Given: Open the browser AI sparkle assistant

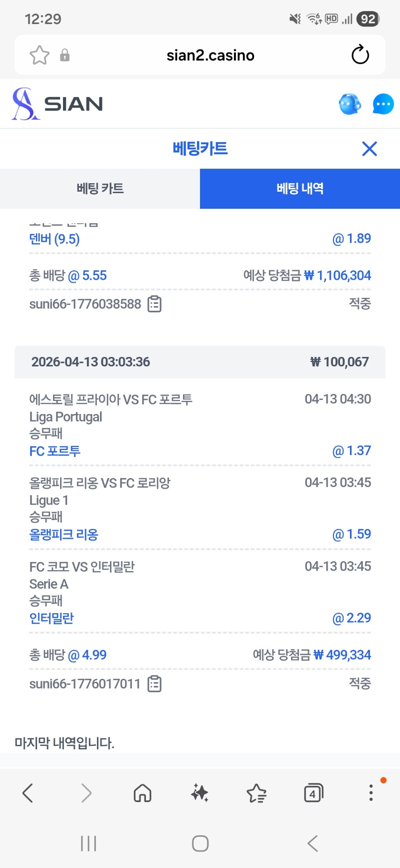Looking at the screenshot, I should click(x=199, y=793).
